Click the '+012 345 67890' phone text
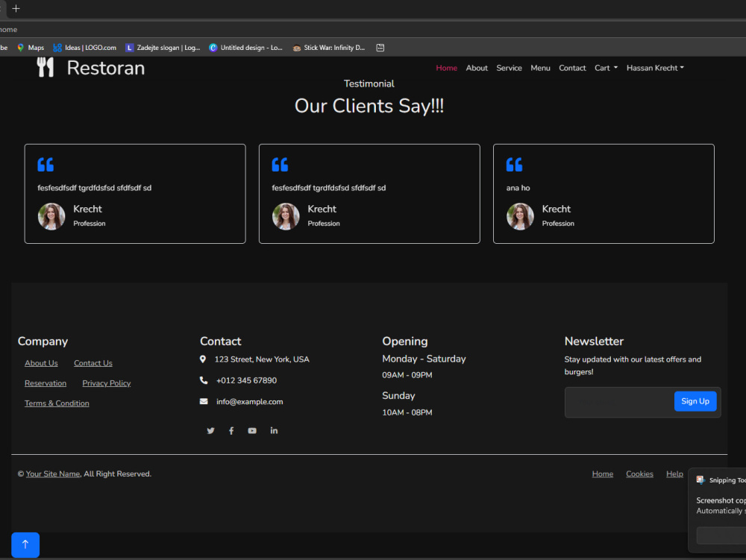The width and height of the screenshot is (746, 560). [246, 380]
